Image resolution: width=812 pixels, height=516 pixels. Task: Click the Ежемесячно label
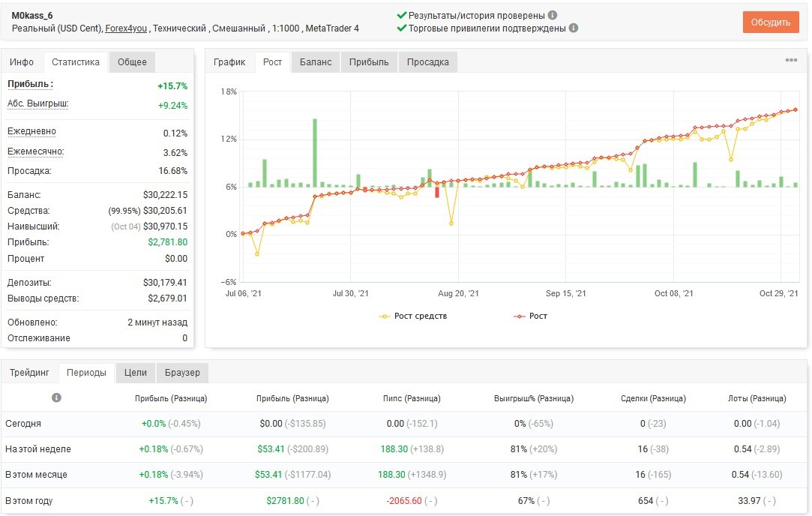point(36,151)
